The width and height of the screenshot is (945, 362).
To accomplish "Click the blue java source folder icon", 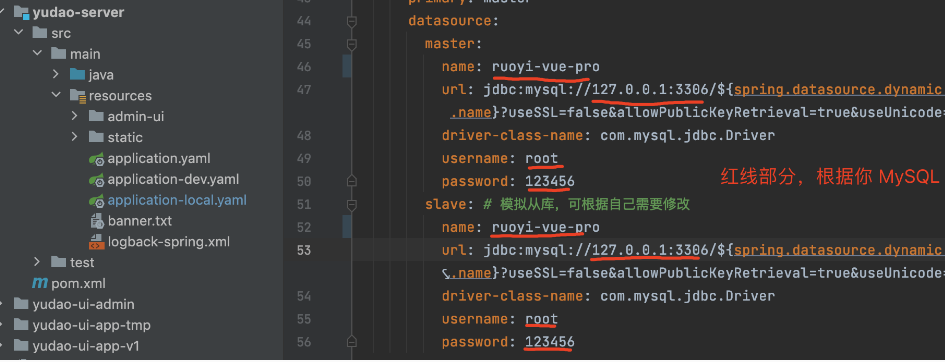I will [x=77, y=74].
